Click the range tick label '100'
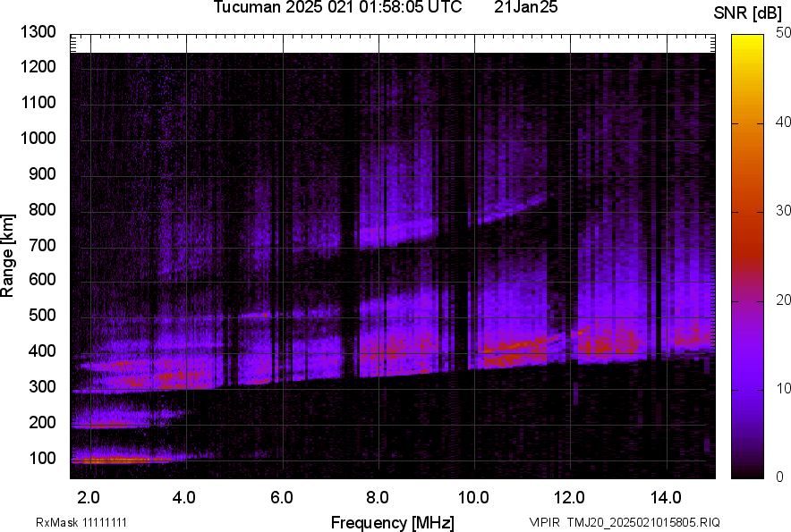Viewport: 791px width, 532px height. click(x=42, y=458)
